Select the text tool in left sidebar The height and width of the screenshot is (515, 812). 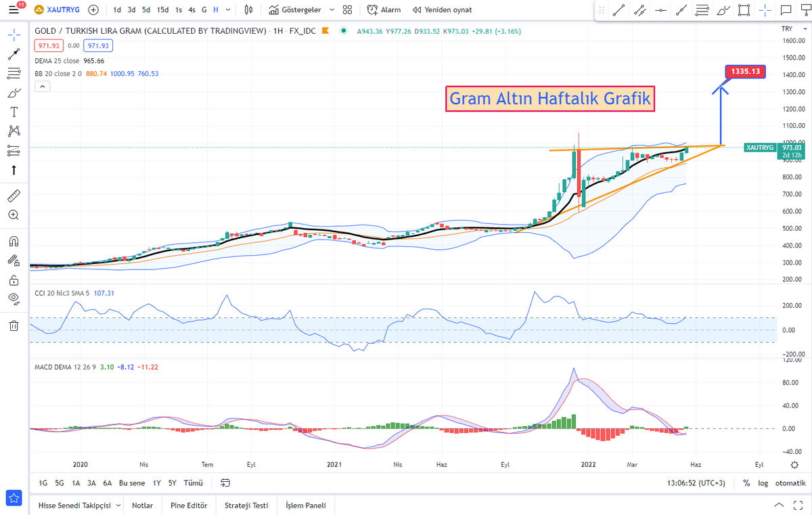pyautogui.click(x=14, y=112)
